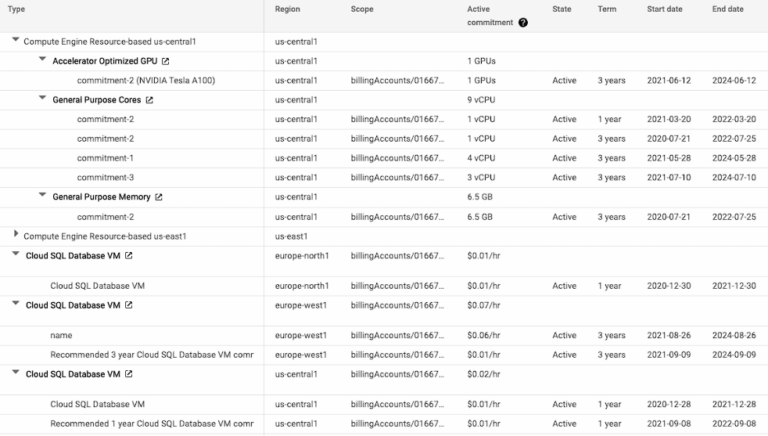Expand Compute Engine Resource-based us-east1 group
Screen dimensions: 768x436
(x=15, y=236)
